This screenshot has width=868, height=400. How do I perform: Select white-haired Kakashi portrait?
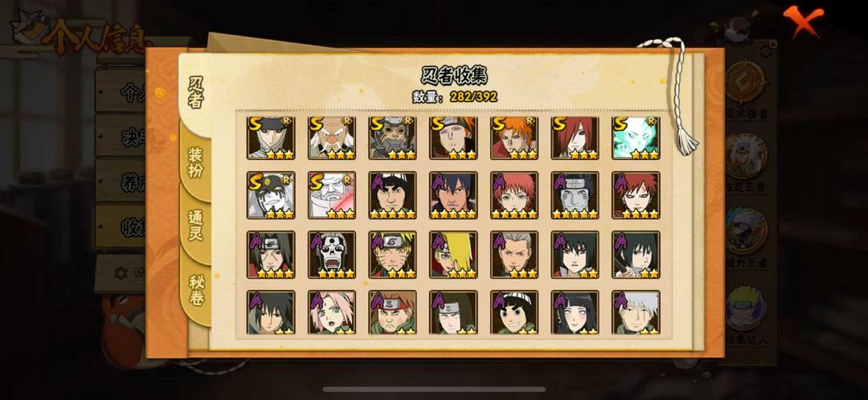pyautogui.click(x=636, y=312)
